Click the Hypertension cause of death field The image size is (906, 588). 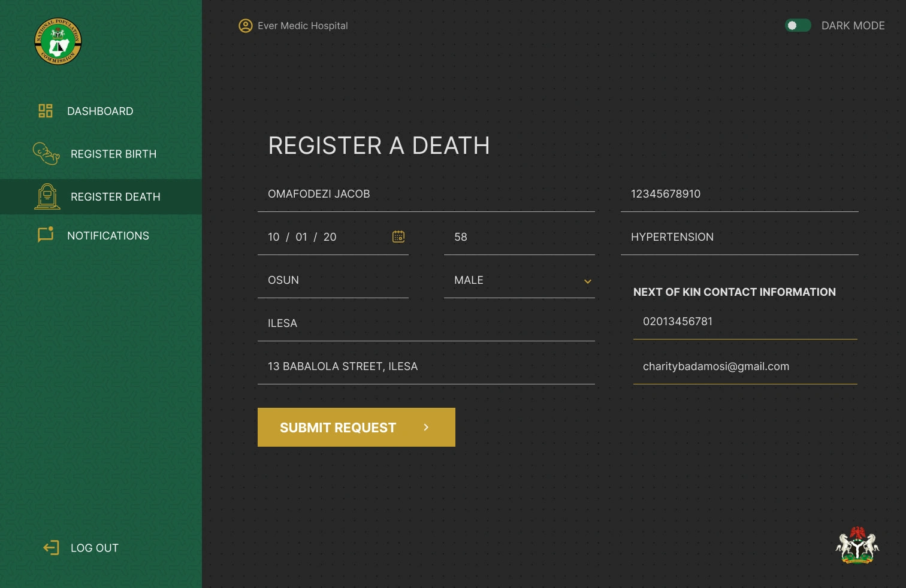click(x=739, y=237)
